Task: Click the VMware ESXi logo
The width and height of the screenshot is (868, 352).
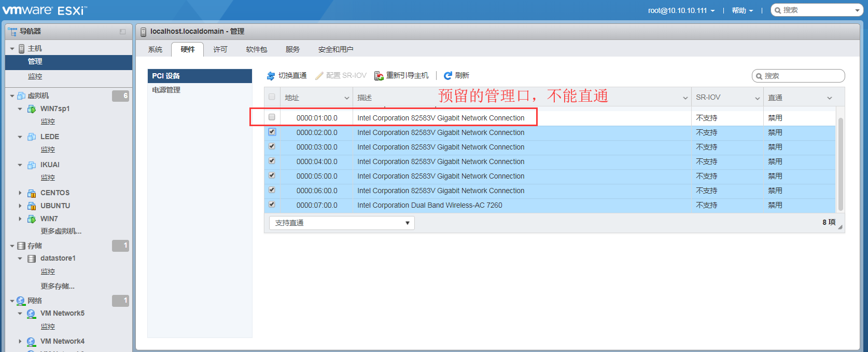Action: (x=45, y=10)
